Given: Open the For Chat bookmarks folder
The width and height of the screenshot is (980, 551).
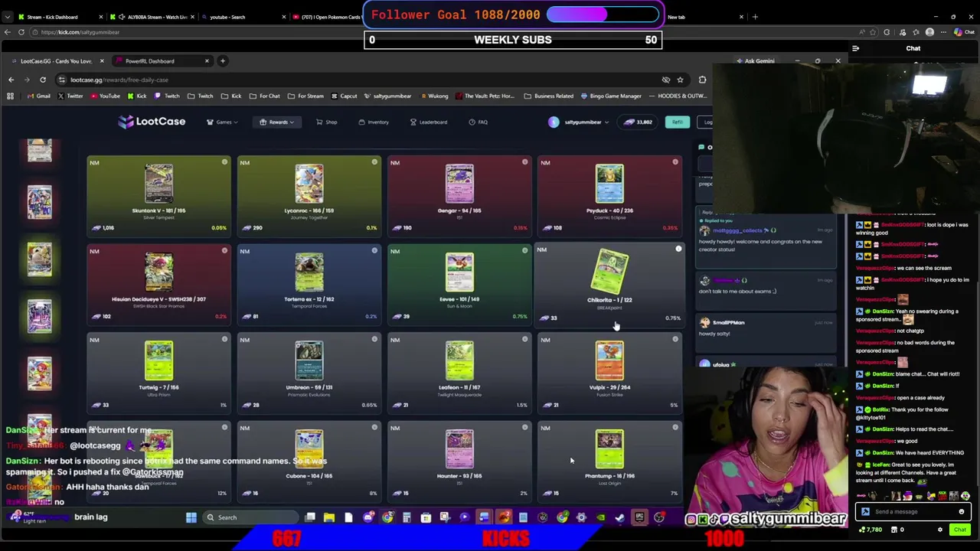Looking at the screenshot, I should click(x=265, y=96).
